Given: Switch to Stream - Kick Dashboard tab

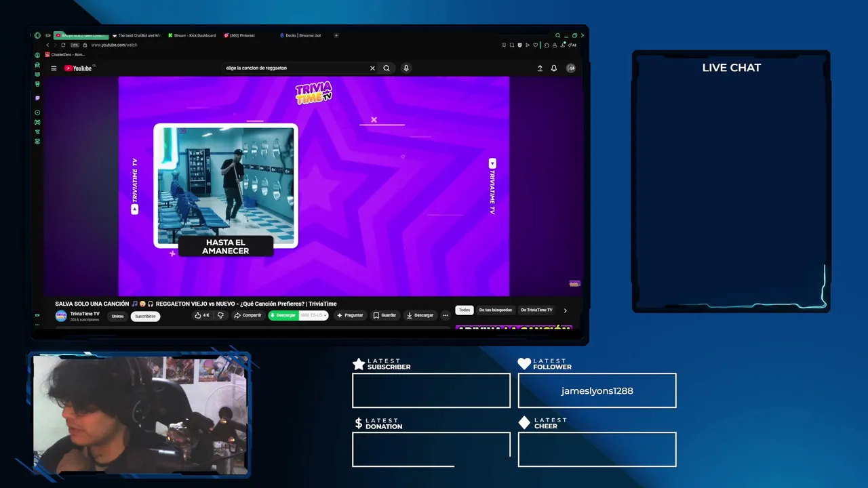Looking at the screenshot, I should point(192,35).
